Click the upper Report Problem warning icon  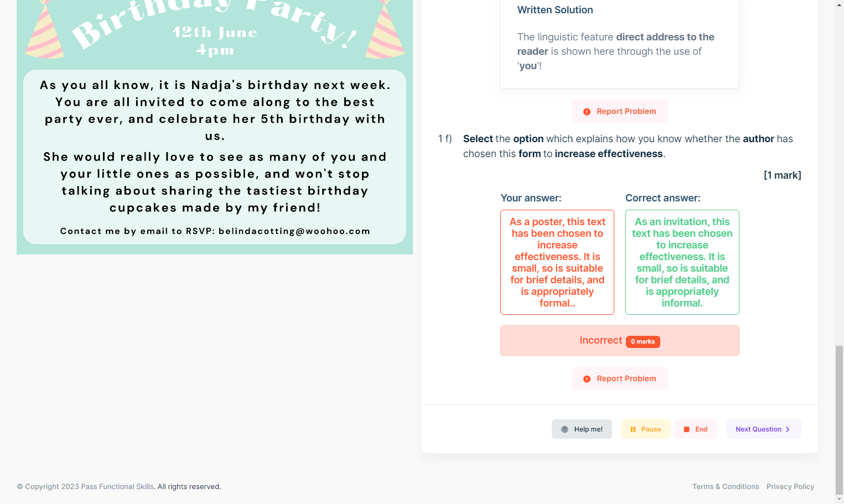tap(587, 112)
